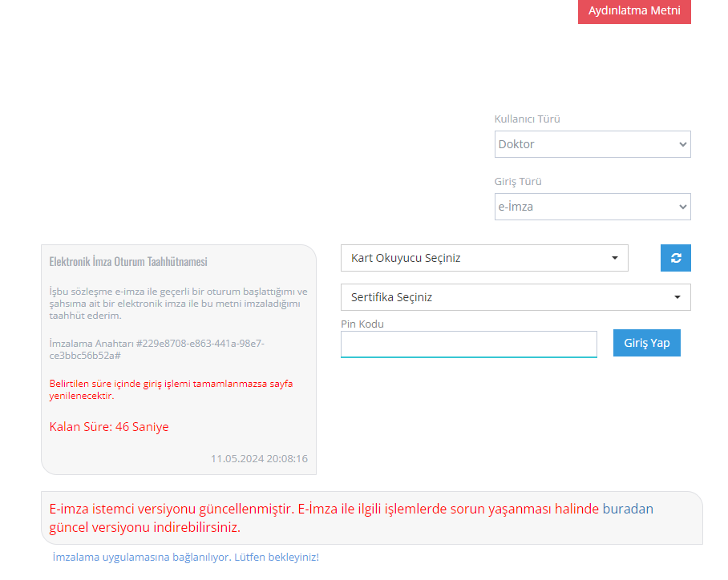Expand the Sertifika Seçiniz dropdown
728x580 pixels.
coord(515,297)
